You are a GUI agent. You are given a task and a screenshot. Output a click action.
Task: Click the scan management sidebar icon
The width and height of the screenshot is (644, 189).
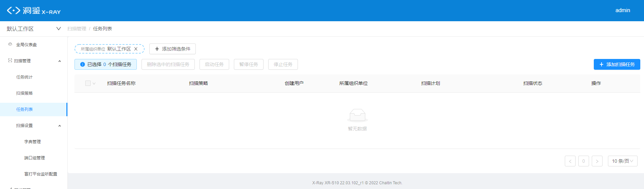pos(10,61)
